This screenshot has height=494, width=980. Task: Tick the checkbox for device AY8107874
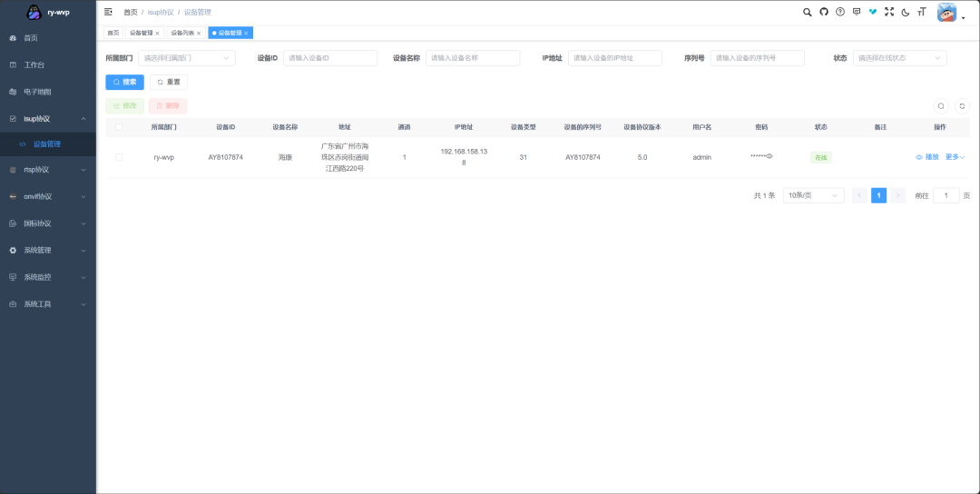pyautogui.click(x=119, y=157)
